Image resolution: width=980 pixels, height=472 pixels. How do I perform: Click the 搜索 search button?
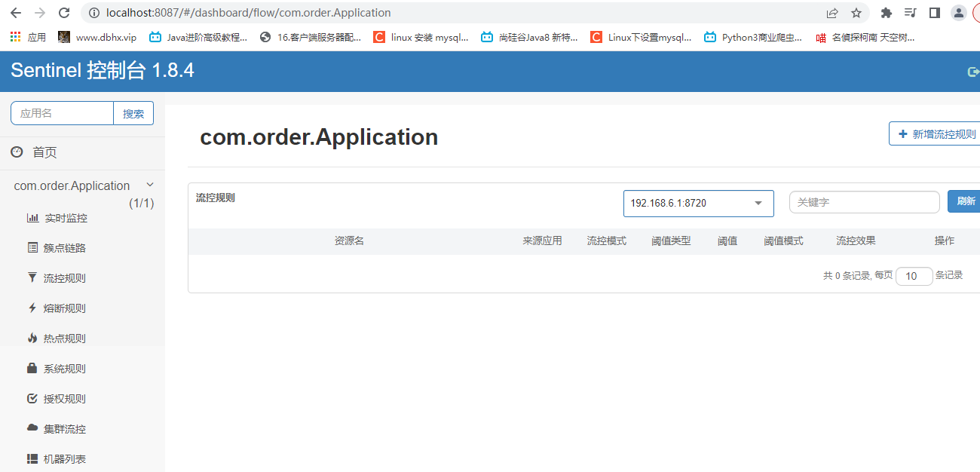133,113
